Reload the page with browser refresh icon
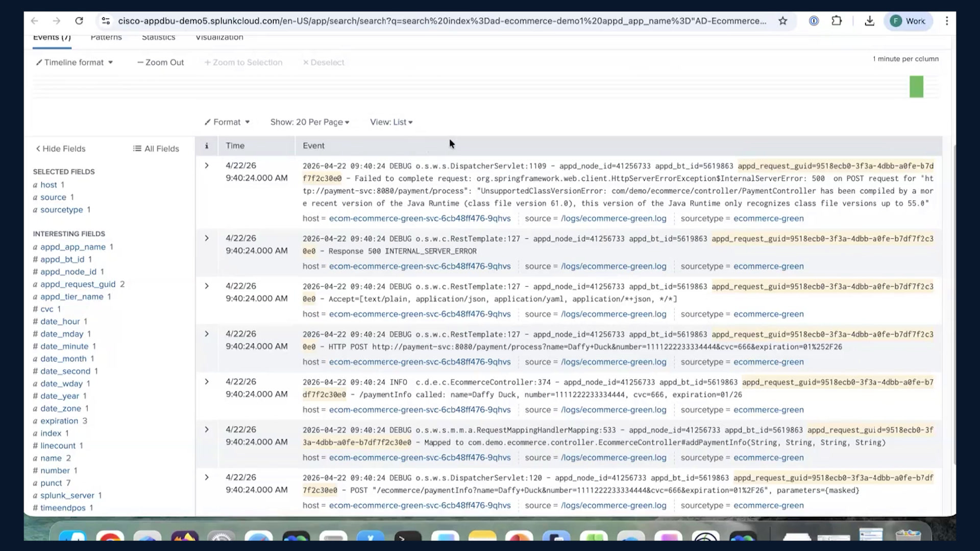 79,21
